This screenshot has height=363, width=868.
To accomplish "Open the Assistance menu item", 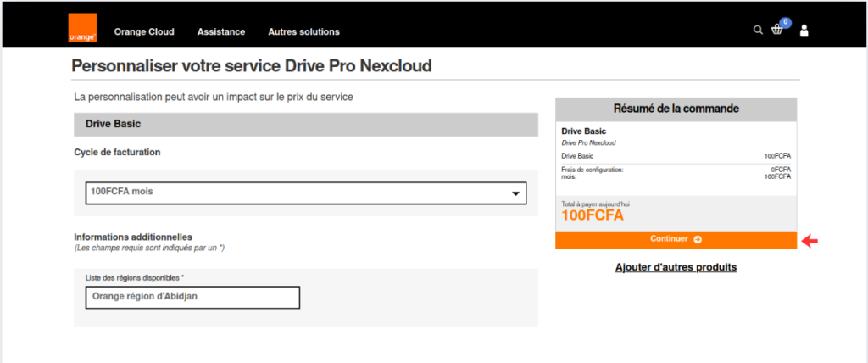I will [x=221, y=32].
